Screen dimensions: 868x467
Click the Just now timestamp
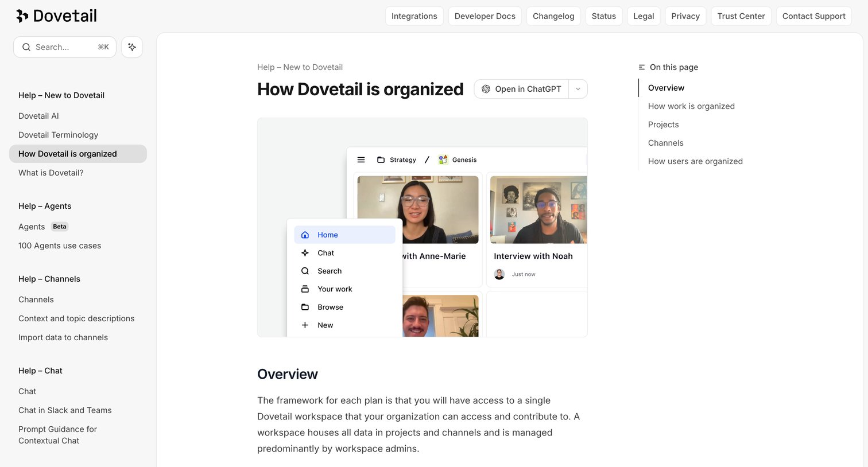click(524, 274)
